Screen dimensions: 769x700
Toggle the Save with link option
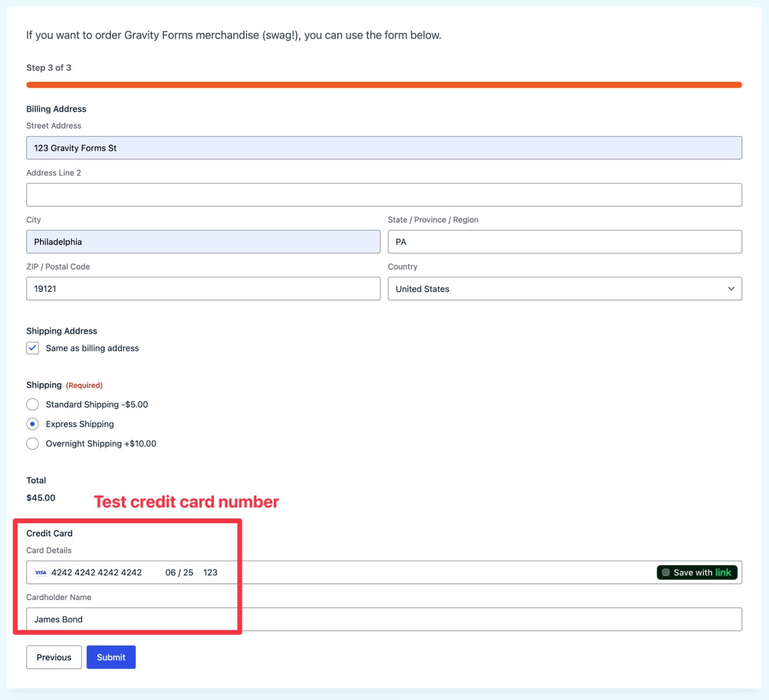[x=697, y=572]
